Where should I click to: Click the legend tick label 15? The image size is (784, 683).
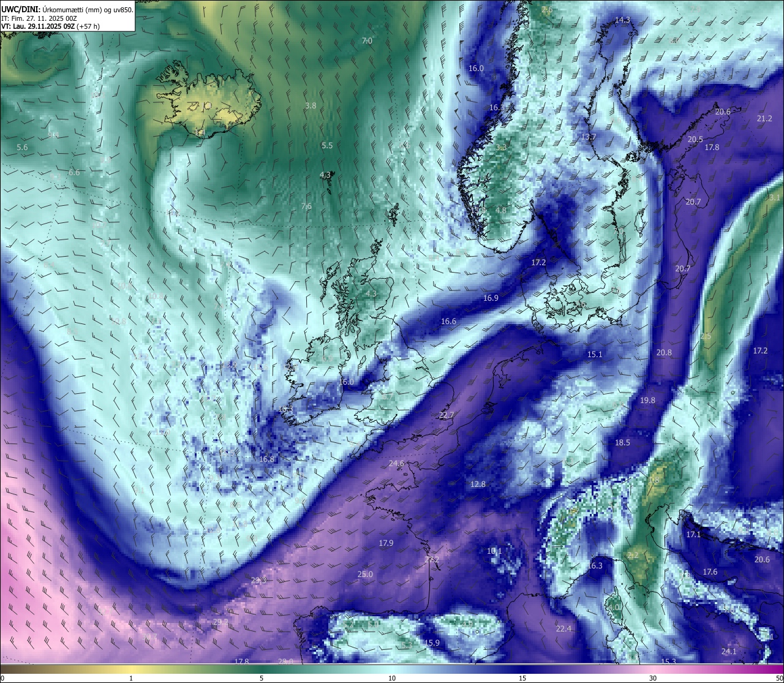point(522,678)
